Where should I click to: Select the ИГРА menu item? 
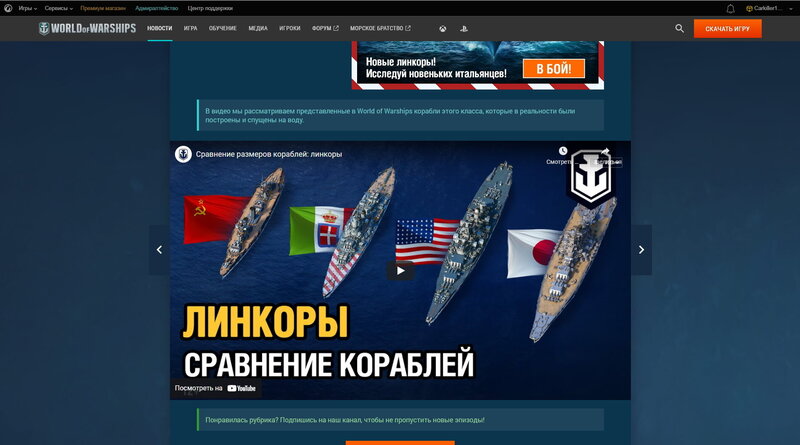click(x=190, y=29)
